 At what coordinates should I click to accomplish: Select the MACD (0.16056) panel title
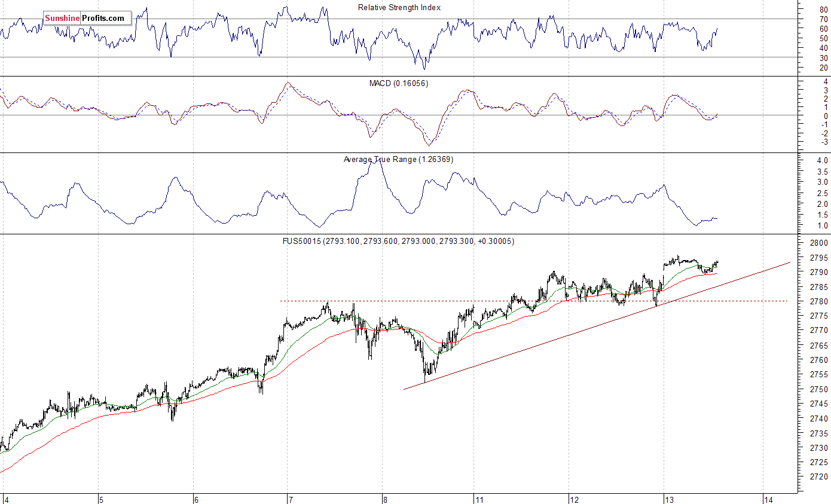(399, 83)
